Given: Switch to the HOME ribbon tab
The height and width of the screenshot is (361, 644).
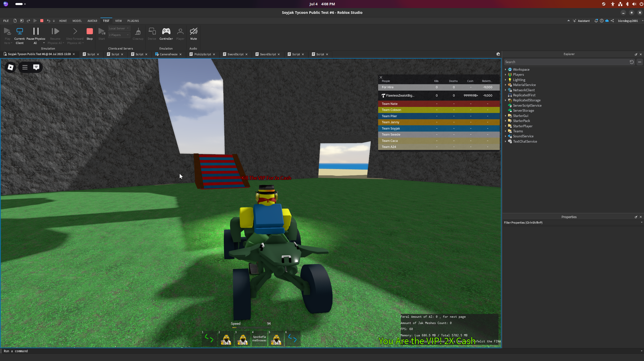Looking at the screenshot, I should [63, 21].
